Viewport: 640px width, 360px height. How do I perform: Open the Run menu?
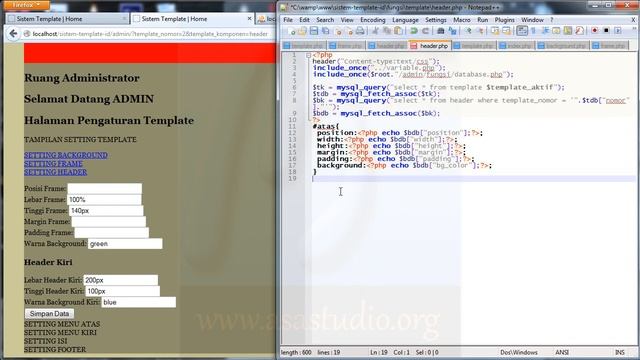click(x=482, y=20)
